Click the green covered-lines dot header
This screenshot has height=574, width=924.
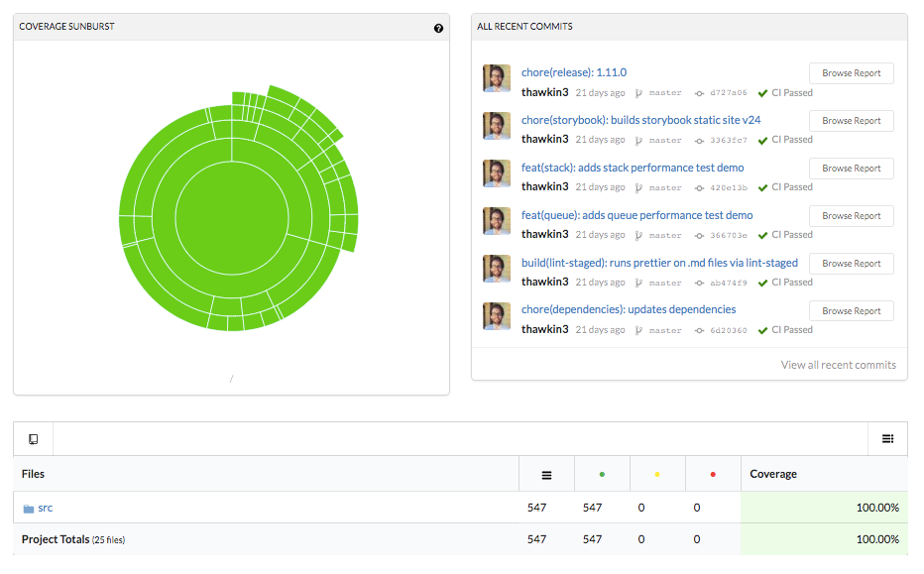602,475
